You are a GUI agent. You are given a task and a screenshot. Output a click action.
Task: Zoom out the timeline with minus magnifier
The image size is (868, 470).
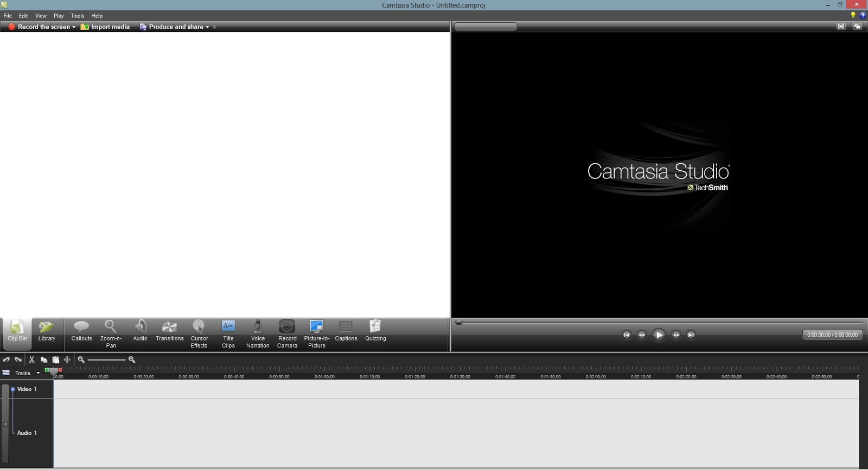[81, 359]
